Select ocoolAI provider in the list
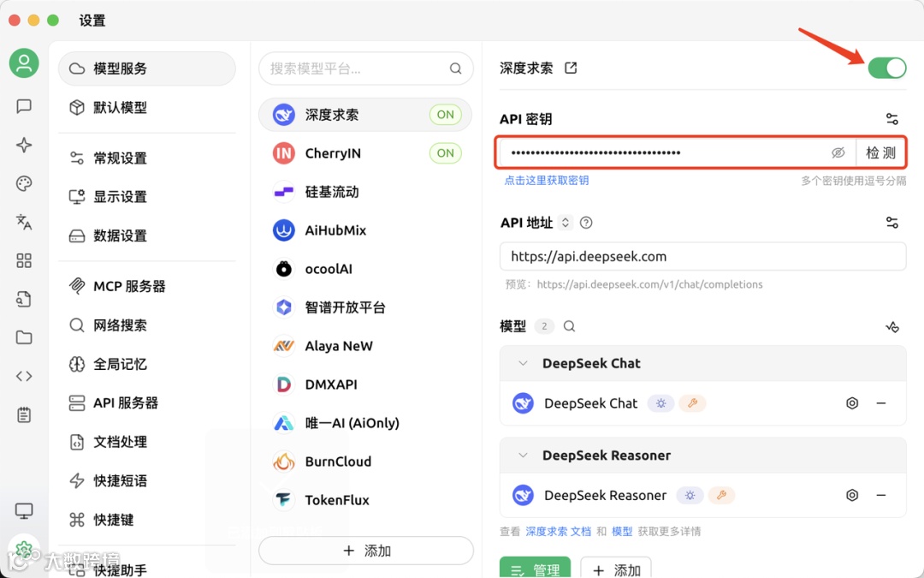The width and height of the screenshot is (924, 578). click(365, 269)
